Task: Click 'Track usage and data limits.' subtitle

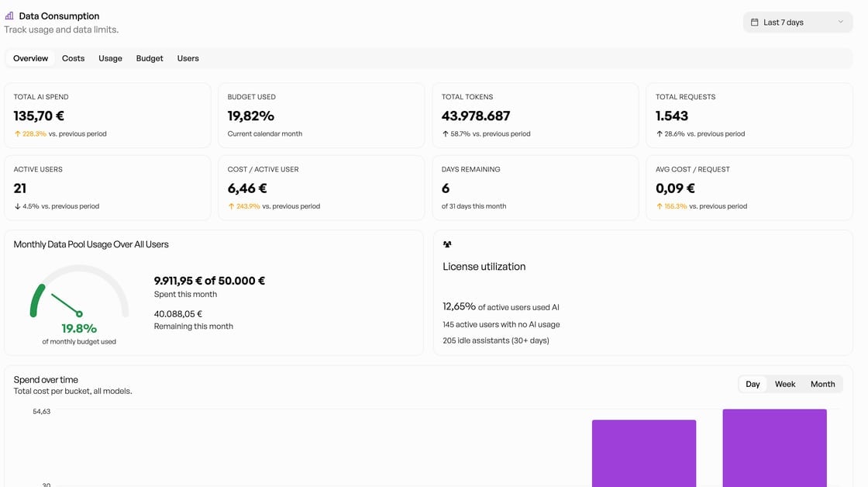Action: coord(61,29)
